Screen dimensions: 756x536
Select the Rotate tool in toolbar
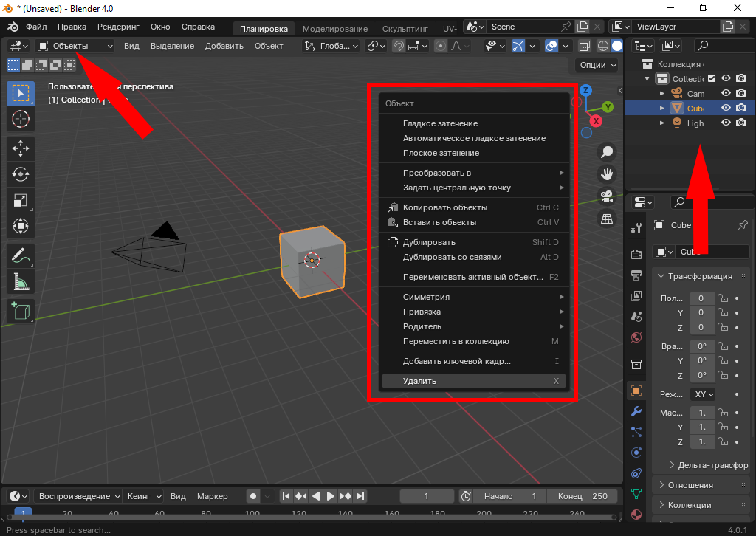tap(21, 174)
